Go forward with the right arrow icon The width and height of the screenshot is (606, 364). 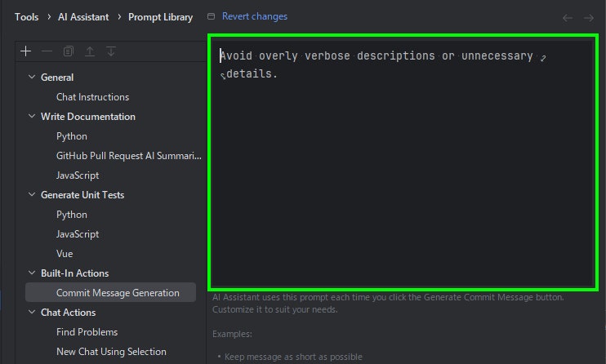point(589,18)
